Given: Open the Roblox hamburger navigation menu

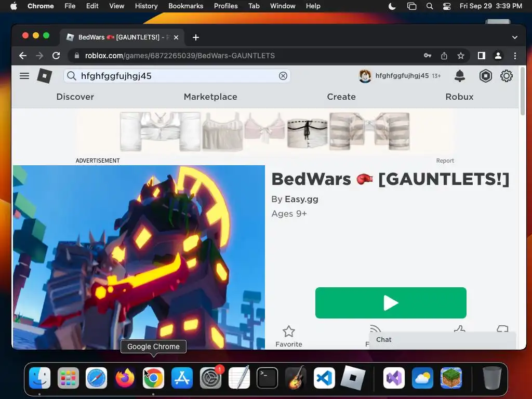Looking at the screenshot, I should pyautogui.click(x=24, y=76).
